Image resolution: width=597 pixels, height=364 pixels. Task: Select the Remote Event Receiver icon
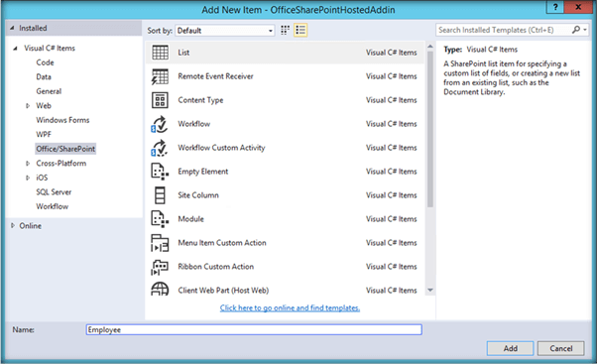(x=160, y=76)
